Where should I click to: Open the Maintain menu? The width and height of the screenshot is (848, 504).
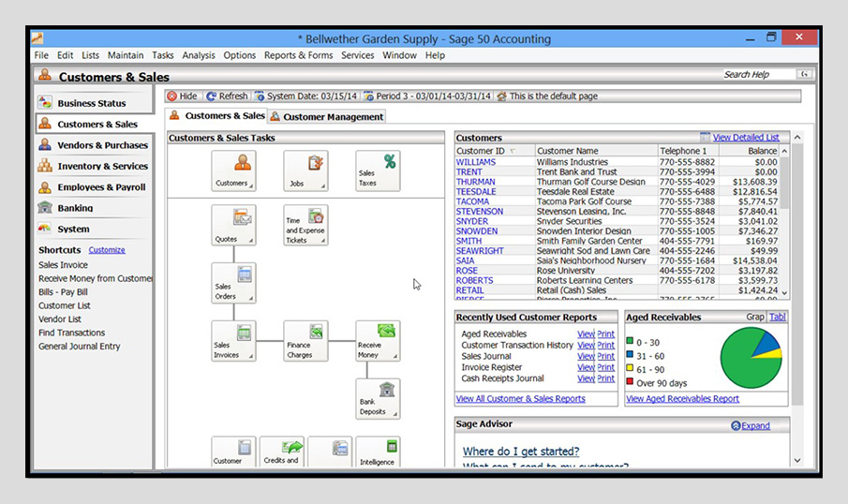(126, 55)
